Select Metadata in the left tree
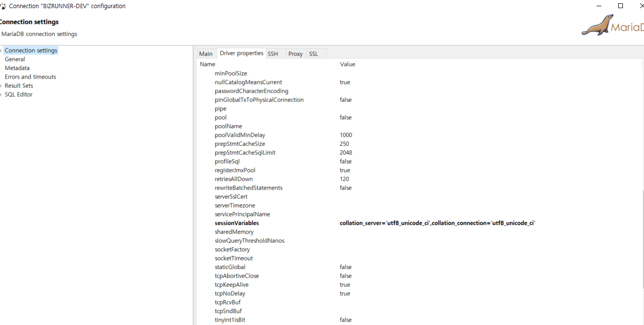Screen dimensions: 644x325 click(17, 68)
